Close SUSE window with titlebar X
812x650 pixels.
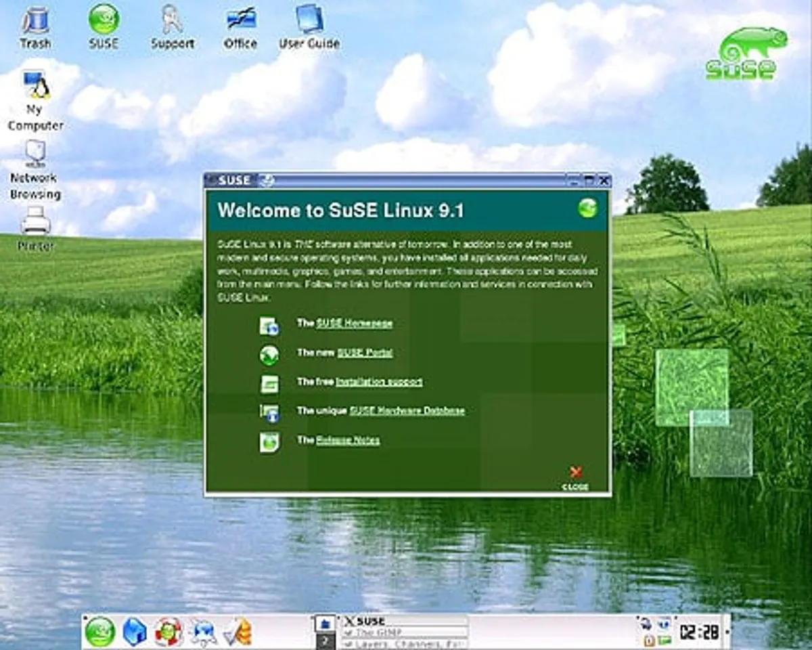point(604,181)
